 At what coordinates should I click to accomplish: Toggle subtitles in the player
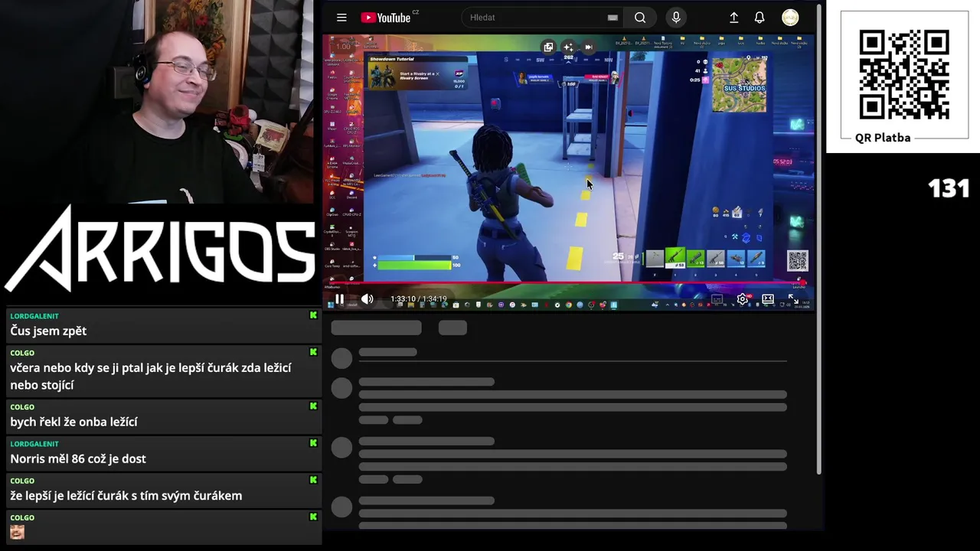coord(717,299)
